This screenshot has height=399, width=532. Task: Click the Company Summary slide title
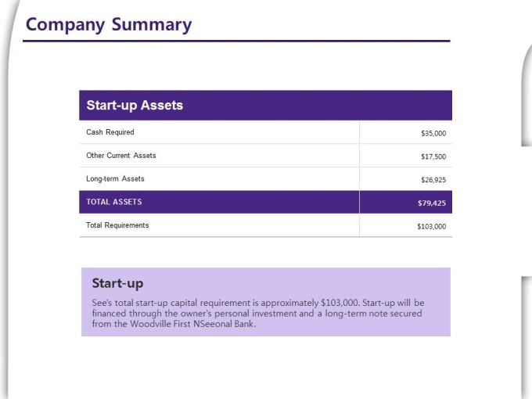[x=109, y=24]
